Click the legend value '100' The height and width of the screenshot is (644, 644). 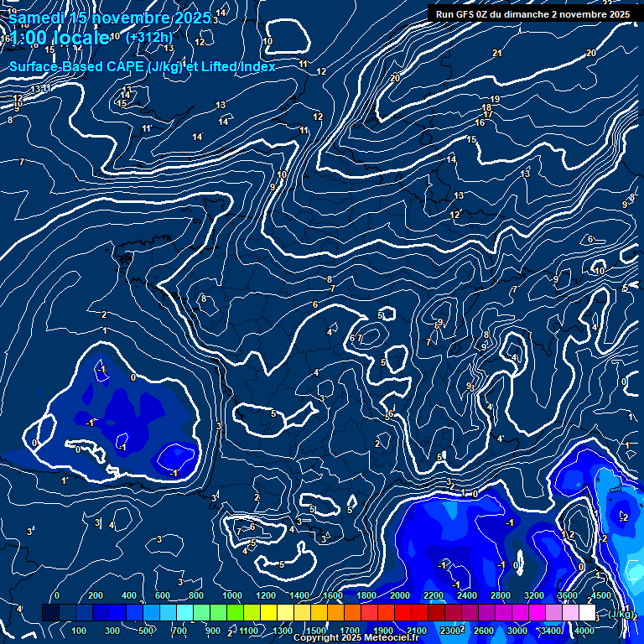pyautogui.click(x=79, y=631)
